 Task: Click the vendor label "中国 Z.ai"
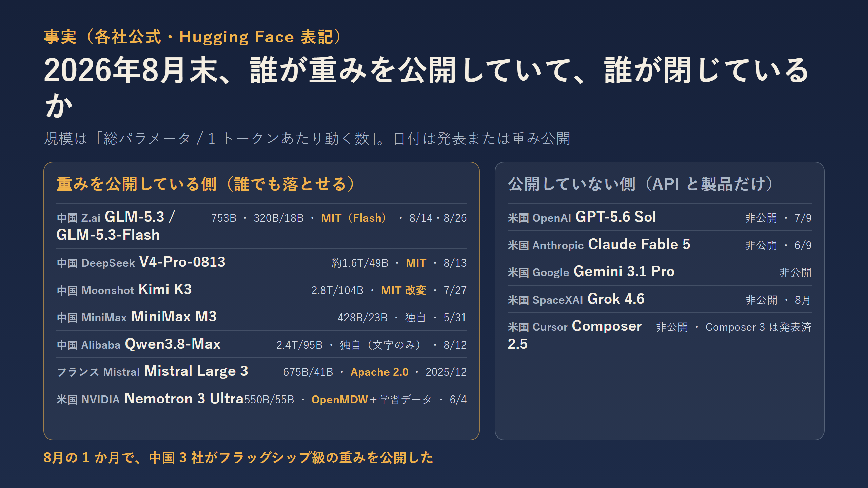[79, 218]
